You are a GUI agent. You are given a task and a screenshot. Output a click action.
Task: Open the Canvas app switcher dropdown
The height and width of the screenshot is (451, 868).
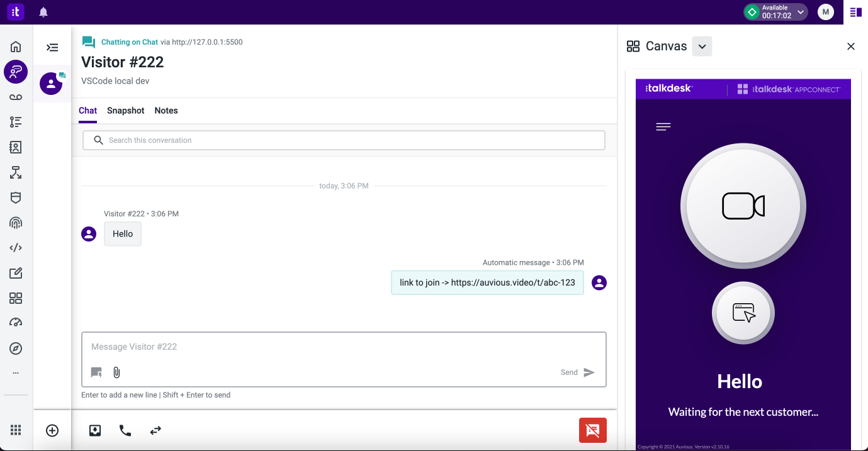702,46
